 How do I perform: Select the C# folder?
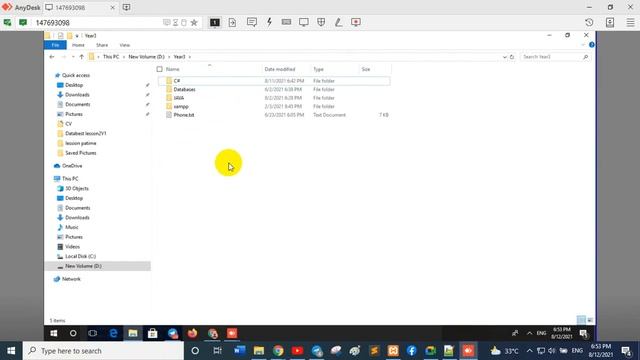pyautogui.click(x=177, y=81)
